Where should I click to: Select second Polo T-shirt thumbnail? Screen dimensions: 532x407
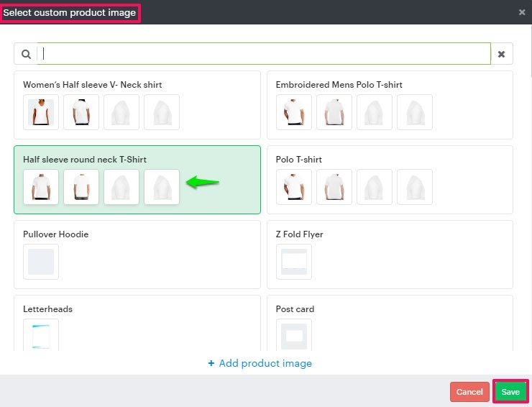334,187
